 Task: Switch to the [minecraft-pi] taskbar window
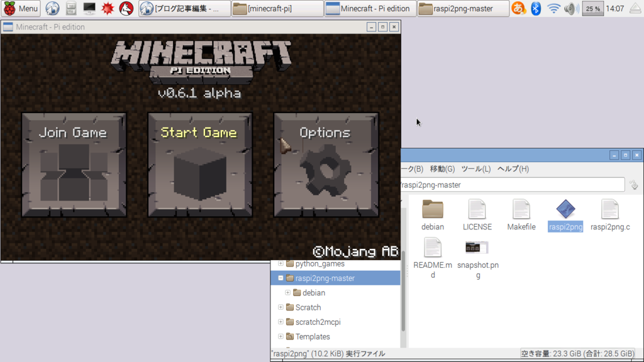[x=277, y=8]
